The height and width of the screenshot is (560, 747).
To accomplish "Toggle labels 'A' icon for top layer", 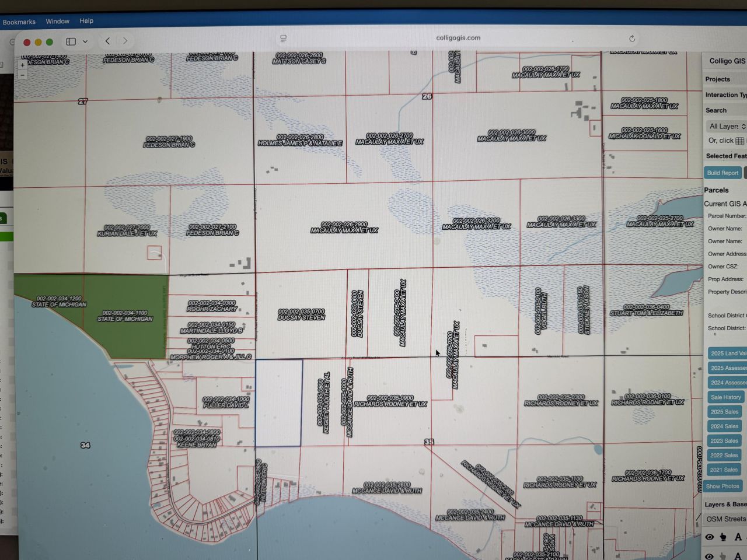I will [738, 537].
